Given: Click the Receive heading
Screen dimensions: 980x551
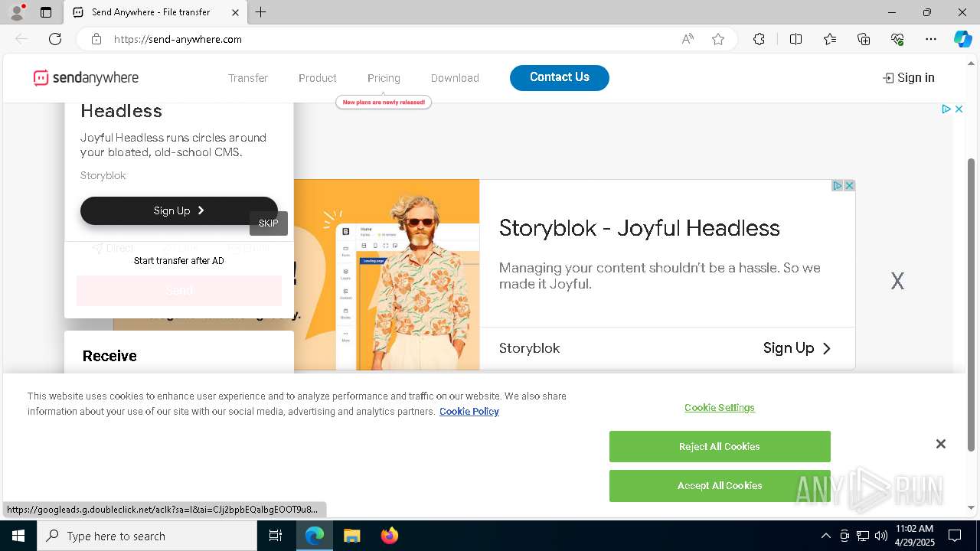Looking at the screenshot, I should coord(109,356).
